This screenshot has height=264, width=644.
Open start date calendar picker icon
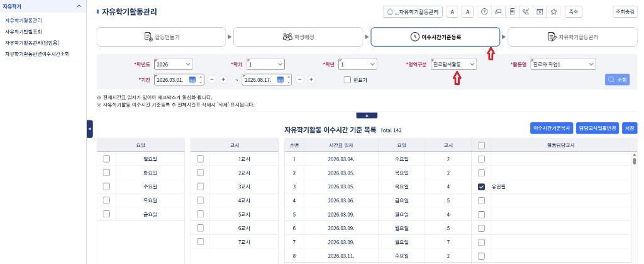pyautogui.click(x=192, y=80)
